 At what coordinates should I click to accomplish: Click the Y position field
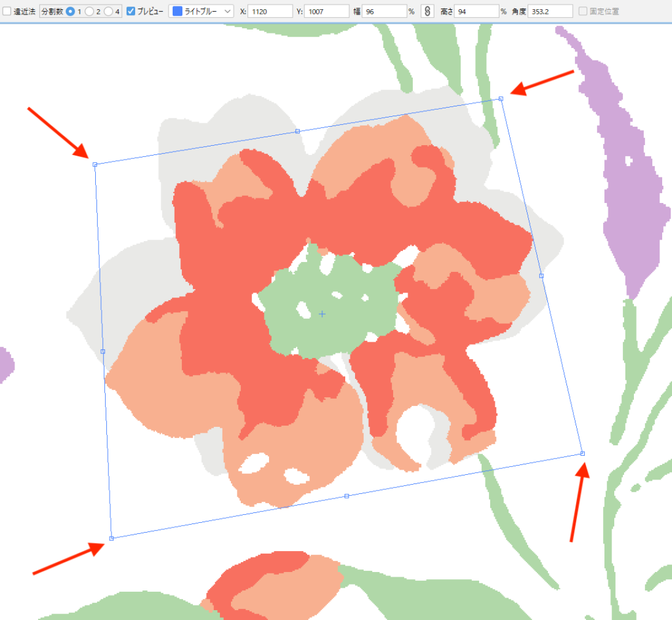point(327,11)
